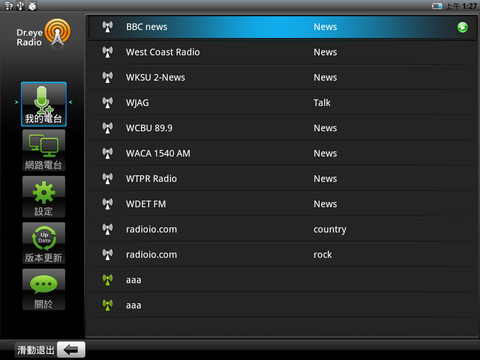Click the News genre on the WDET FM row

pyautogui.click(x=325, y=204)
